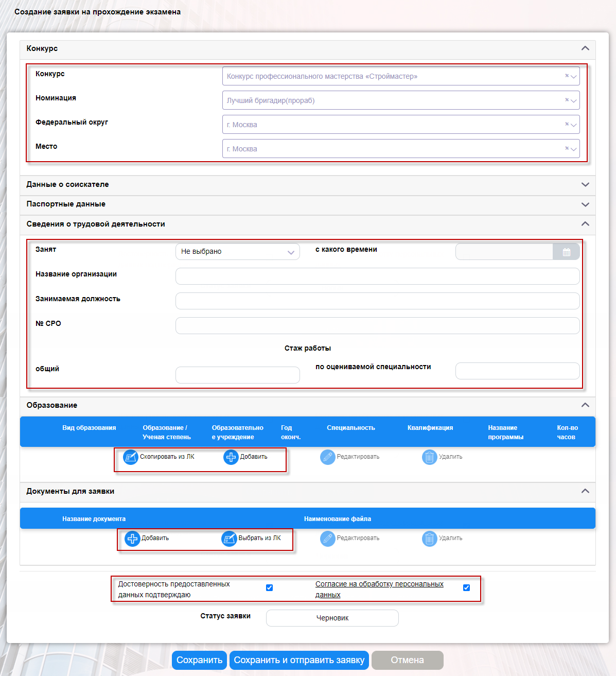The width and height of the screenshot is (616, 676).
Task: Open the Место dropdown list
Action: tap(574, 149)
